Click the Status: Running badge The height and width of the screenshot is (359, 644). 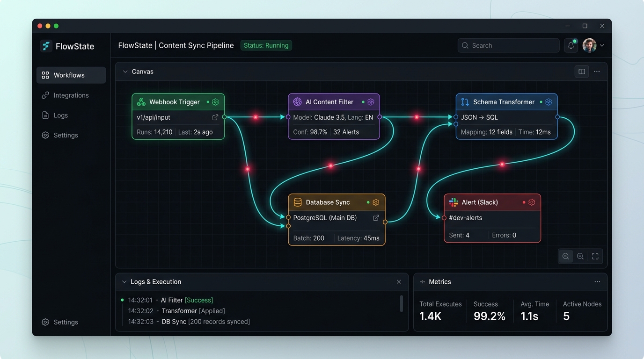point(266,45)
